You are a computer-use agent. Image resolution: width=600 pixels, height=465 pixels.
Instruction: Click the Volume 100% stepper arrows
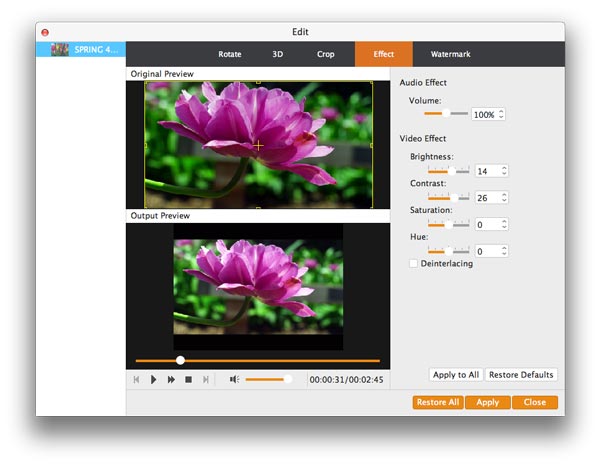[x=501, y=114]
